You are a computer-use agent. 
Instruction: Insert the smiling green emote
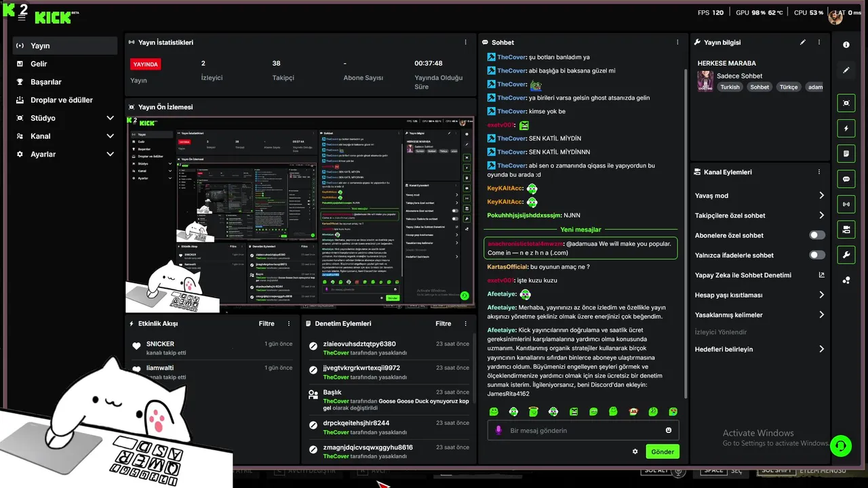point(494,411)
